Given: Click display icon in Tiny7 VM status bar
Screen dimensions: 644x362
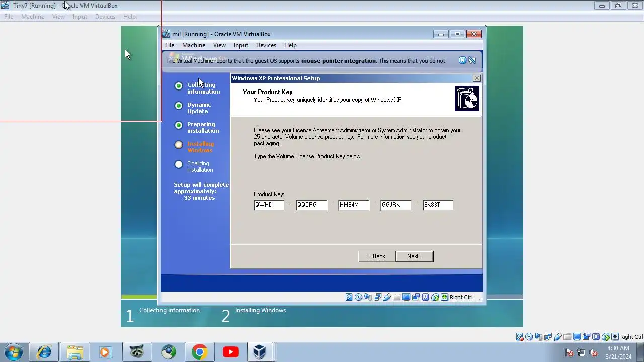Looking at the screenshot, I should point(577,337).
